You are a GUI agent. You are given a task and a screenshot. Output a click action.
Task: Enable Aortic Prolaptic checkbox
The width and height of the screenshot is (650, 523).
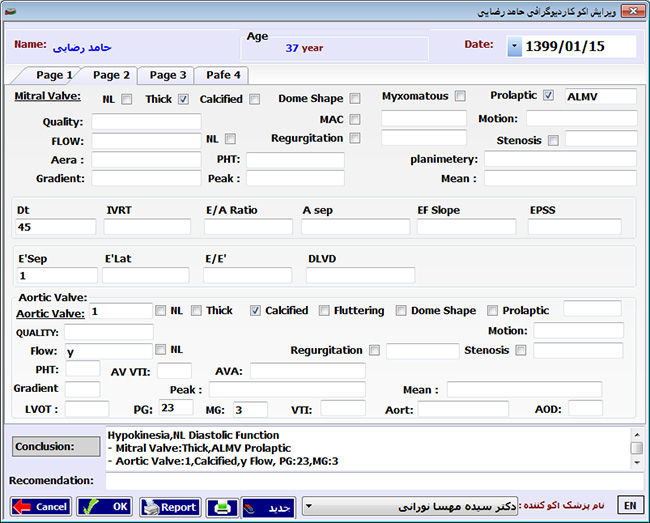[492, 310]
